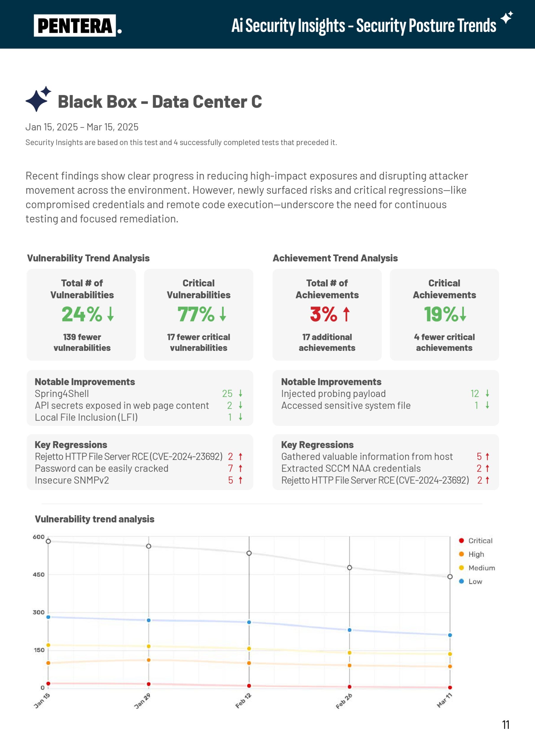Click the sparkle icon next to Black Box heading

38,99
